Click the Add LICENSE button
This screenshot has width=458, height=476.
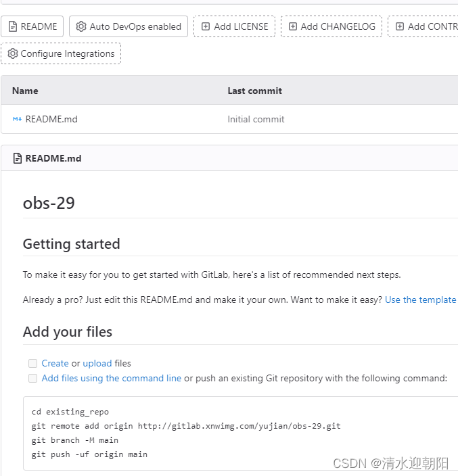(x=235, y=26)
